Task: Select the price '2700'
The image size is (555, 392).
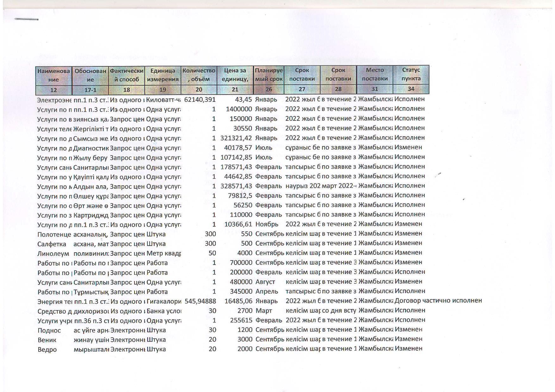Action: [245, 311]
